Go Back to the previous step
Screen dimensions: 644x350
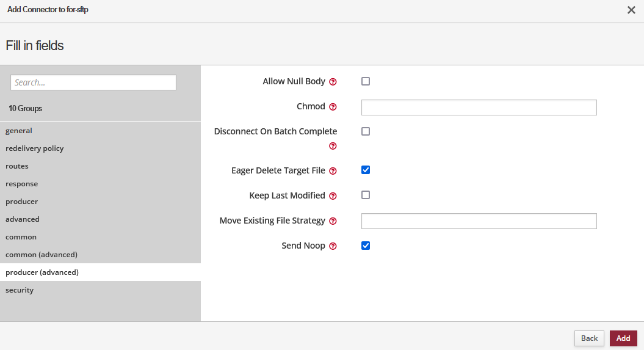(x=589, y=338)
